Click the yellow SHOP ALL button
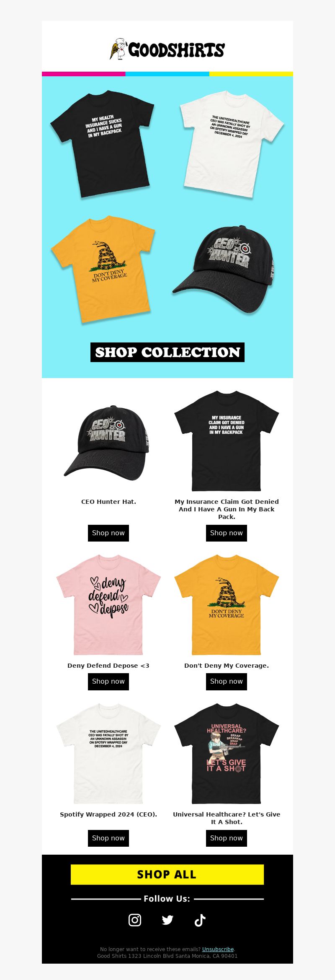This screenshot has height=980, width=335. coord(167,874)
